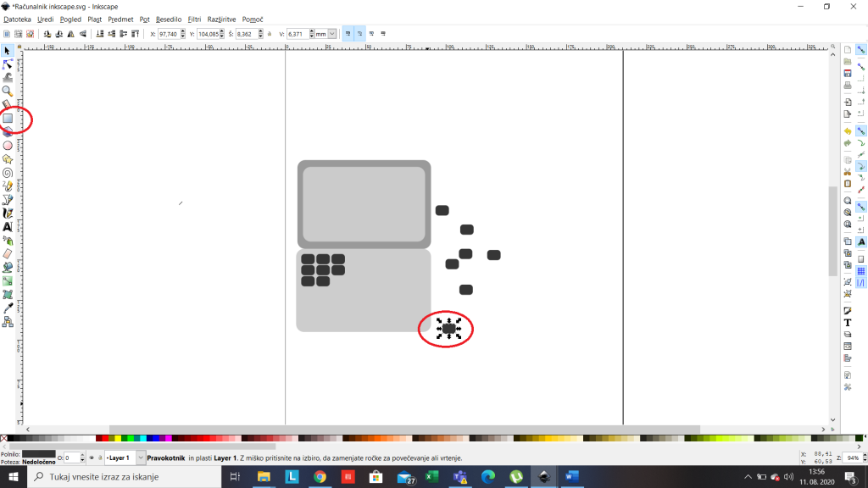
Task: Cut selection using scissors icon
Action: (x=848, y=172)
